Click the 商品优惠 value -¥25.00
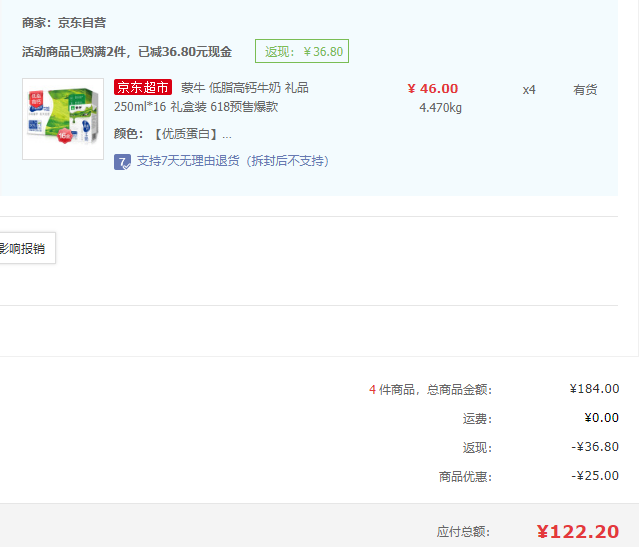This screenshot has height=547, width=640. click(x=595, y=476)
